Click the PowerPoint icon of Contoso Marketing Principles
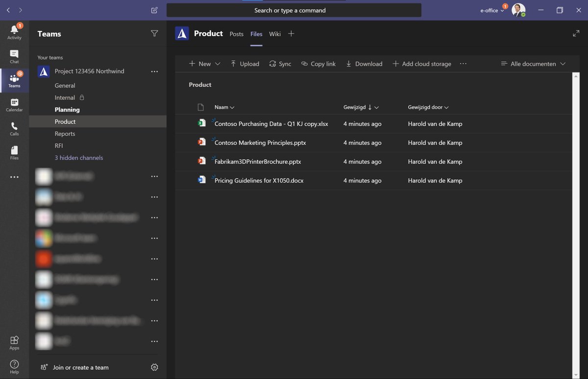The height and width of the screenshot is (379, 588). [201, 142]
